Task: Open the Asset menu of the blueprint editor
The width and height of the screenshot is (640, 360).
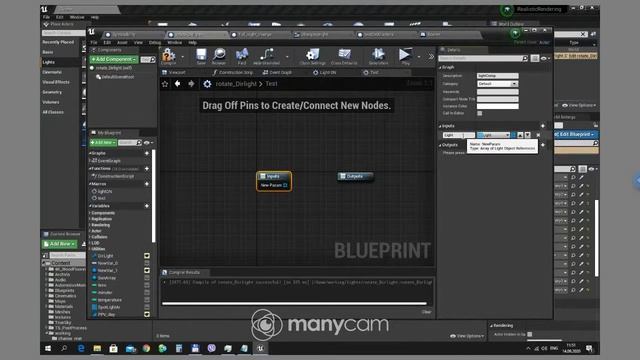Action: click(122, 42)
